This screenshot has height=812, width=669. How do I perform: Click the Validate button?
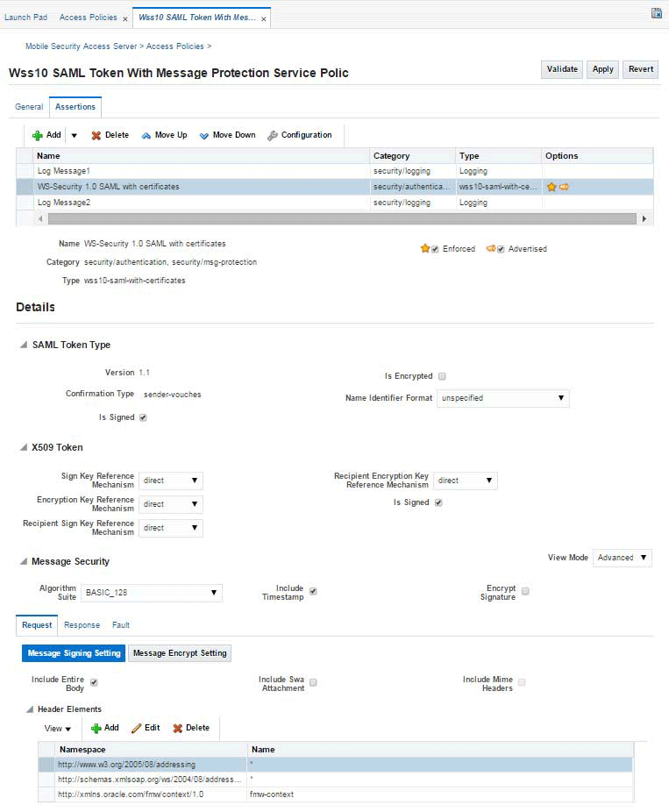[x=562, y=69]
